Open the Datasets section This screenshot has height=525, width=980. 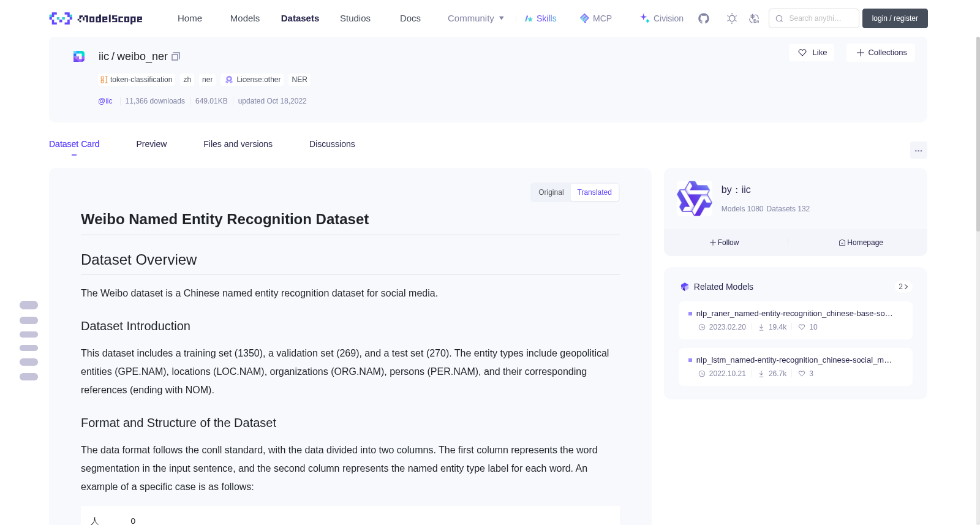tap(300, 18)
